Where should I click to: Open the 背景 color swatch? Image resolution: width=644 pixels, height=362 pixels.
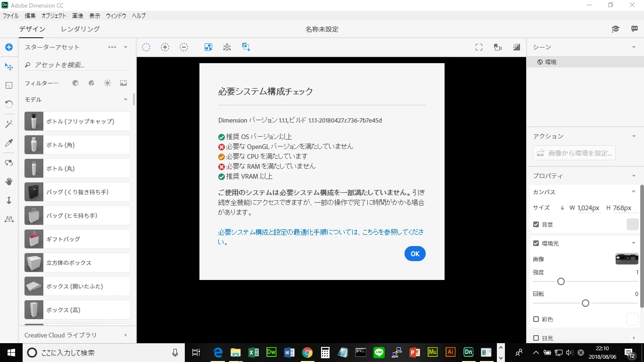[x=632, y=224]
